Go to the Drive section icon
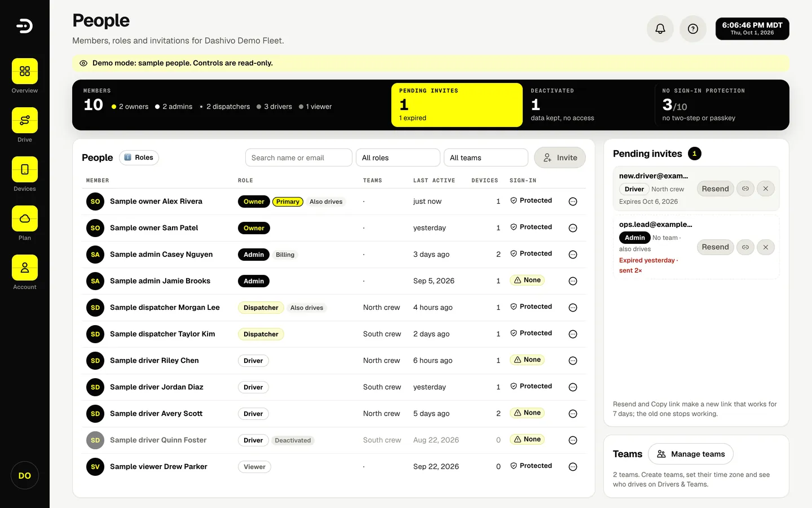 pyautogui.click(x=25, y=120)
